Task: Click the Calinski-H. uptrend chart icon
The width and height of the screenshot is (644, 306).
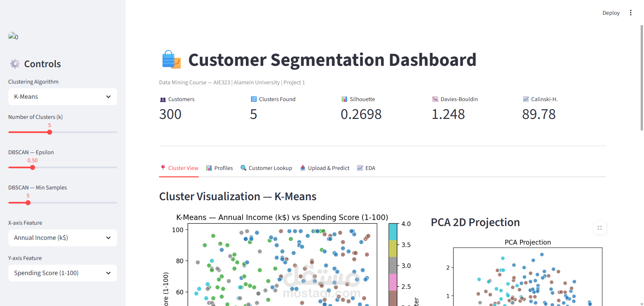Action: point(526,99)
